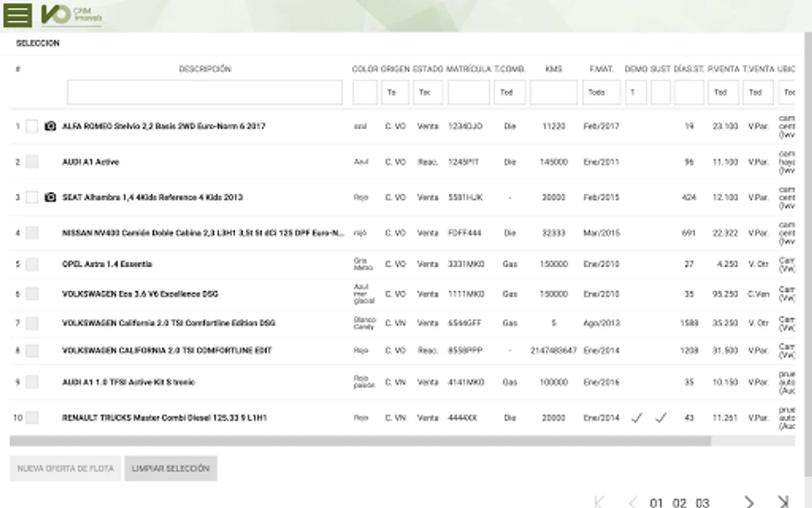Jump to the first page of results
This screenshot has height=508, width=812.
pos(599,502)
